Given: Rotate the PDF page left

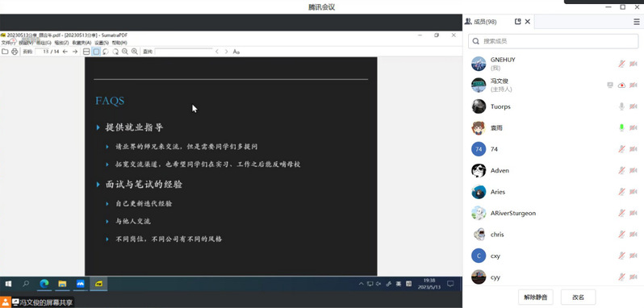Looking at the screenshot, I should click(106, 52).
